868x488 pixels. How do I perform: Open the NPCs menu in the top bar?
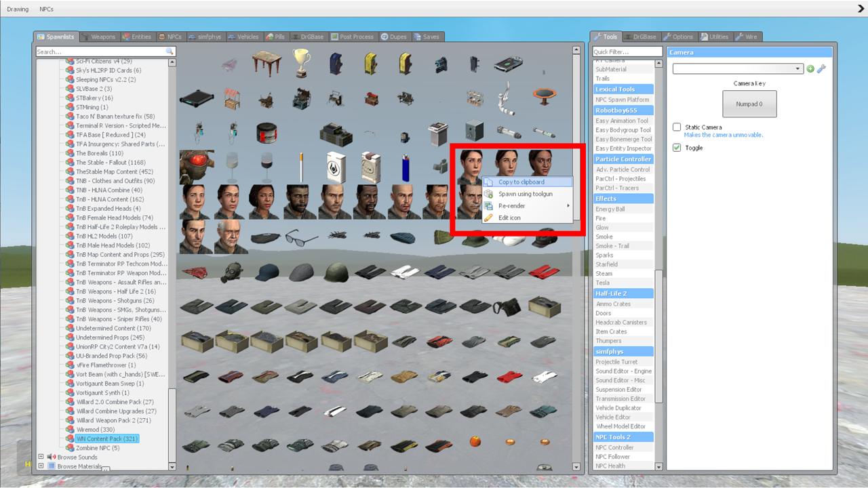tap(46, 9)
